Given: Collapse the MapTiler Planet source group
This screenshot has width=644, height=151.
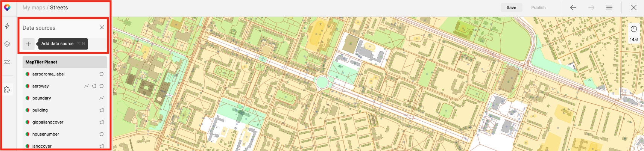Looking at the screenshot, I should 64,62.
